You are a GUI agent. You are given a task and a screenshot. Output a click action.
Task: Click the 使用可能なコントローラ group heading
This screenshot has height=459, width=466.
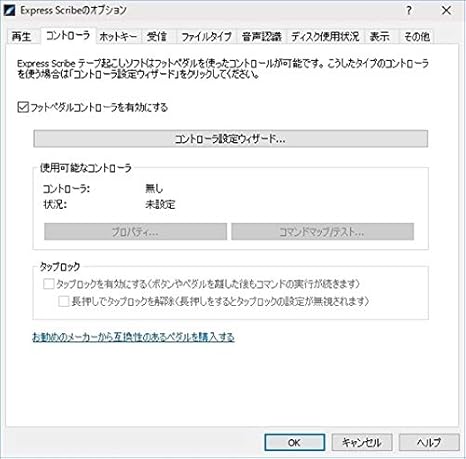tap(86, 168)
